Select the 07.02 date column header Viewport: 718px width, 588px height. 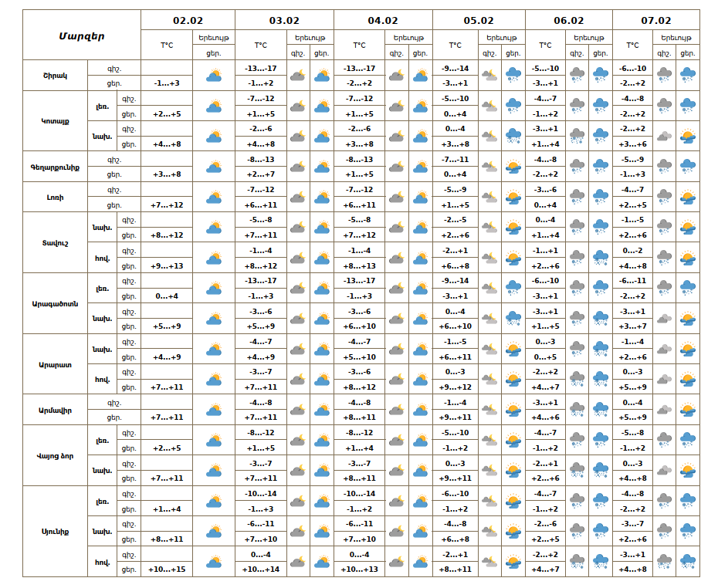click(x=655, y=20)
